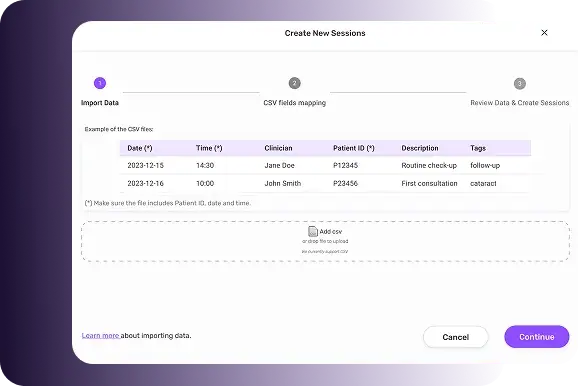Click the Patient ID (*) column header
This screenshot has height=386, width=579.
coord(354,148)
